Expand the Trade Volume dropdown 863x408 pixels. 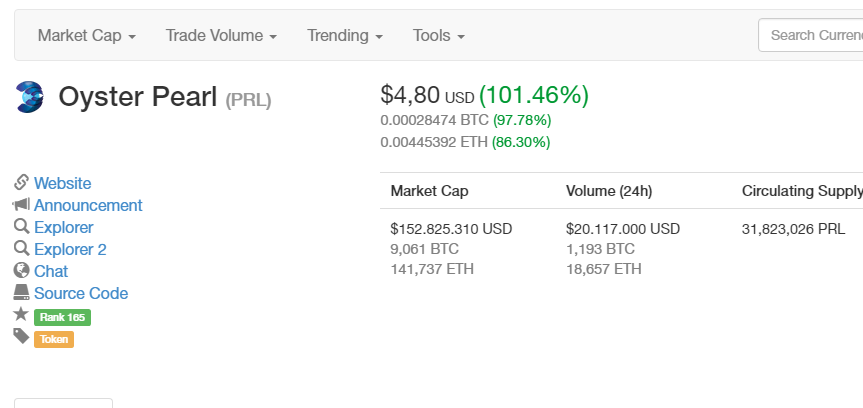221,35
